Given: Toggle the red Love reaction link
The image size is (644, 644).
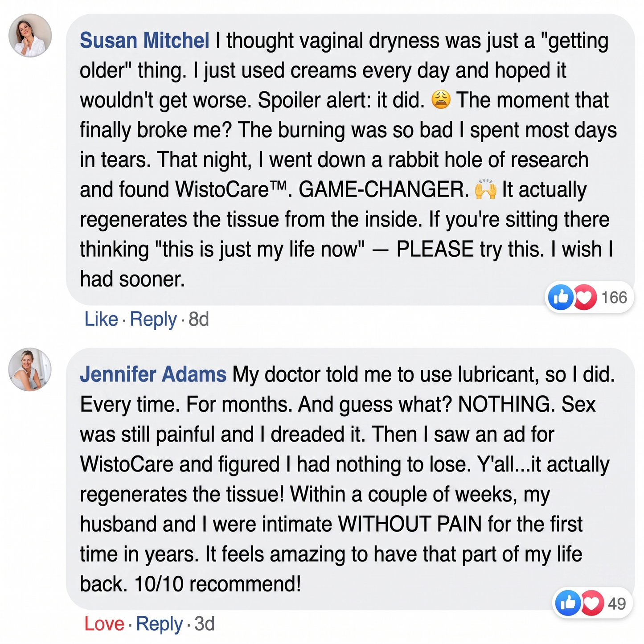Looking at the screenshot, I should 104,624.
